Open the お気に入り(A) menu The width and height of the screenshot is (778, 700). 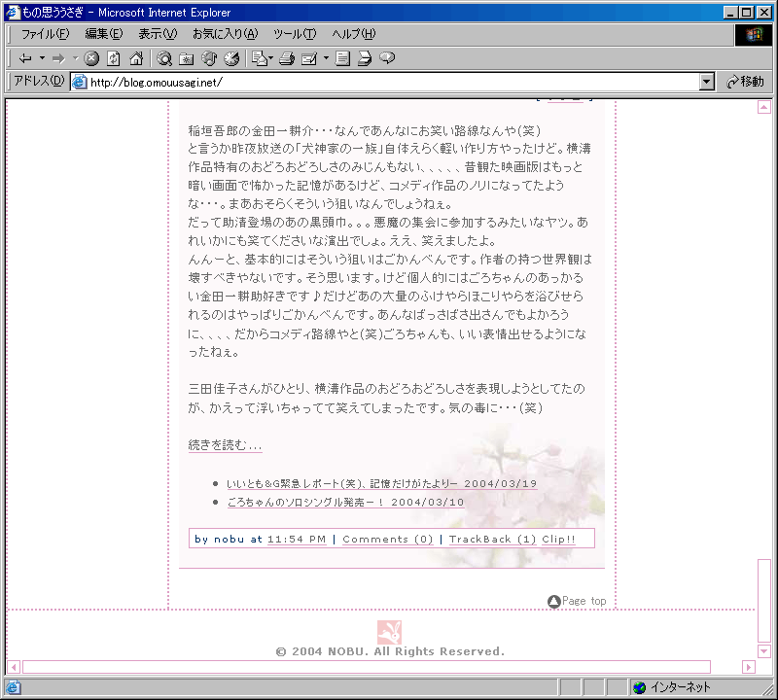(226, 34)
